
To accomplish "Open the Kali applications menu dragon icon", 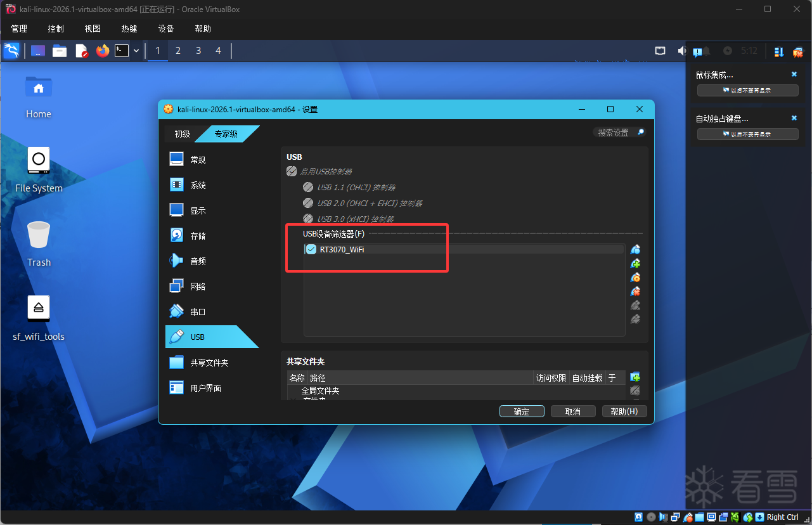I will 11,51.
